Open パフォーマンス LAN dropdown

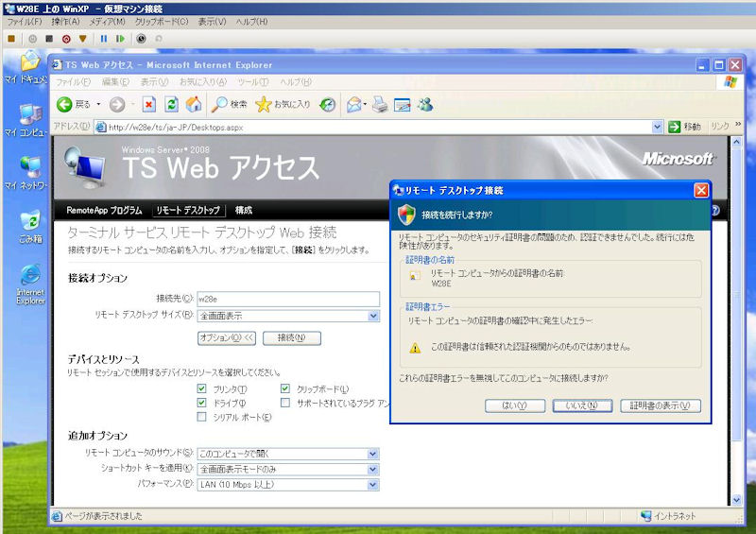click(x=373, y=484)
